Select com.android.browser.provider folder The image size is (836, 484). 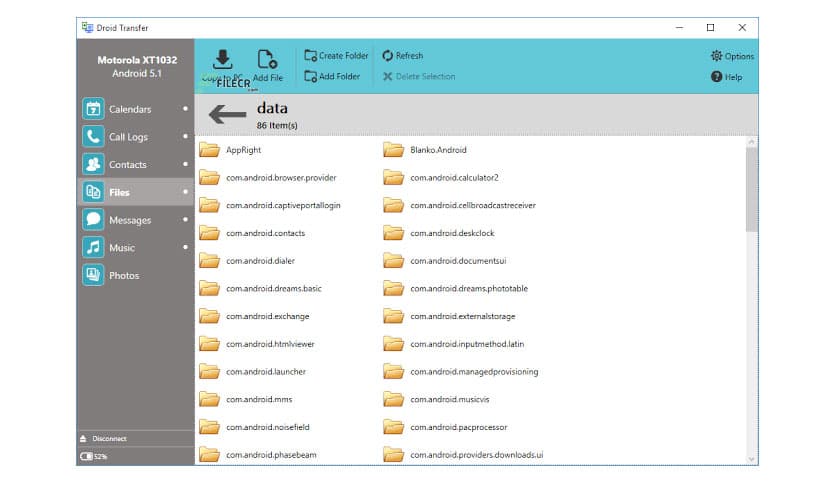(x=268, y=178)
